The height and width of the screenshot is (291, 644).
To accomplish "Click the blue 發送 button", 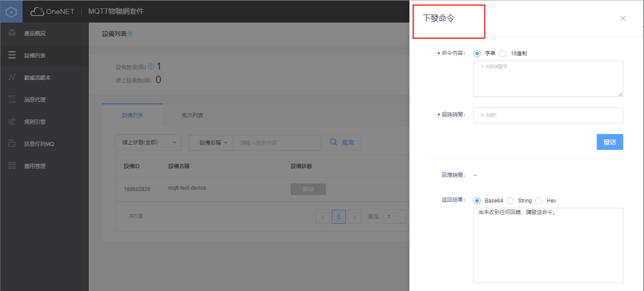I will point(610,142).
